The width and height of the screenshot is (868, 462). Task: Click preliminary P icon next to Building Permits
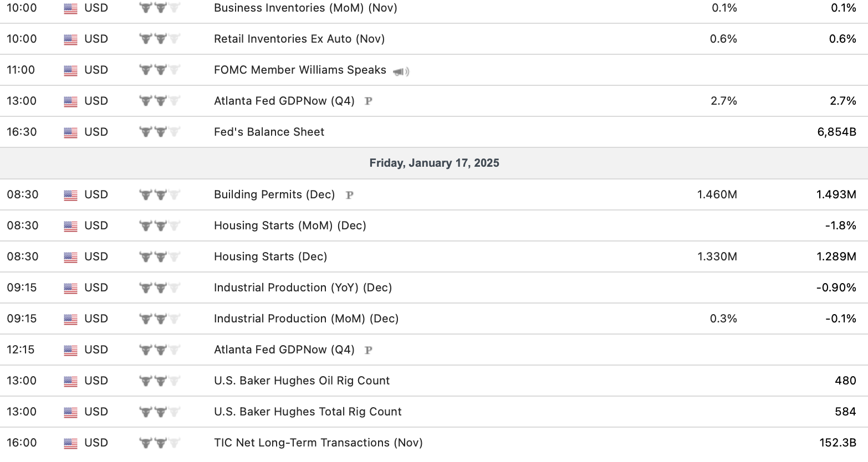pyautogui.click(x=349, y=195)
